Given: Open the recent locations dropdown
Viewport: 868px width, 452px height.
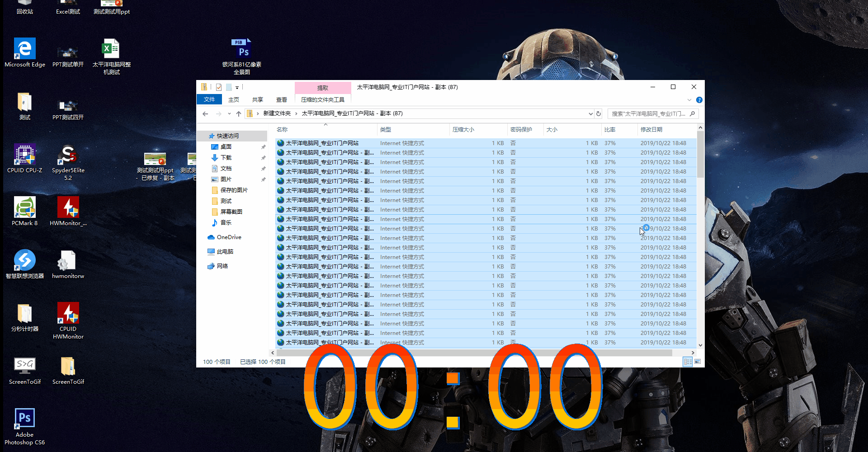Looking at the screenshot, I should point(229,114).
